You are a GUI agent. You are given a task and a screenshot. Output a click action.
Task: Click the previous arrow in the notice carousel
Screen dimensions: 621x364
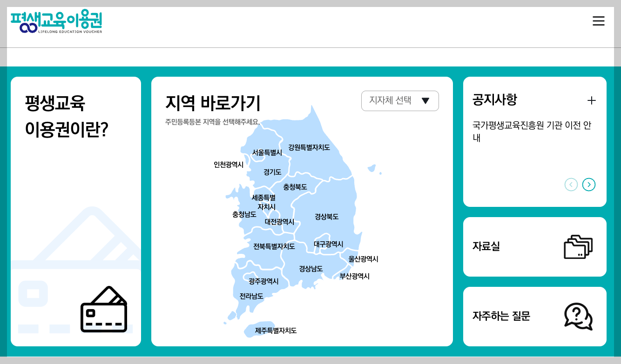[571, 185]
